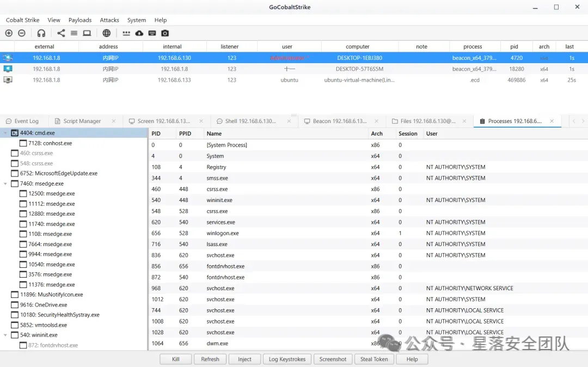Tick checkbox for 12500: msedge.exe

pyautogui.click(x=23, y=193)
